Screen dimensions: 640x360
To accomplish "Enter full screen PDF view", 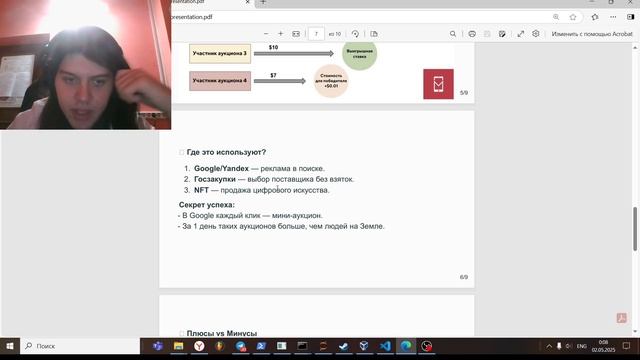I will pos(520,34).
